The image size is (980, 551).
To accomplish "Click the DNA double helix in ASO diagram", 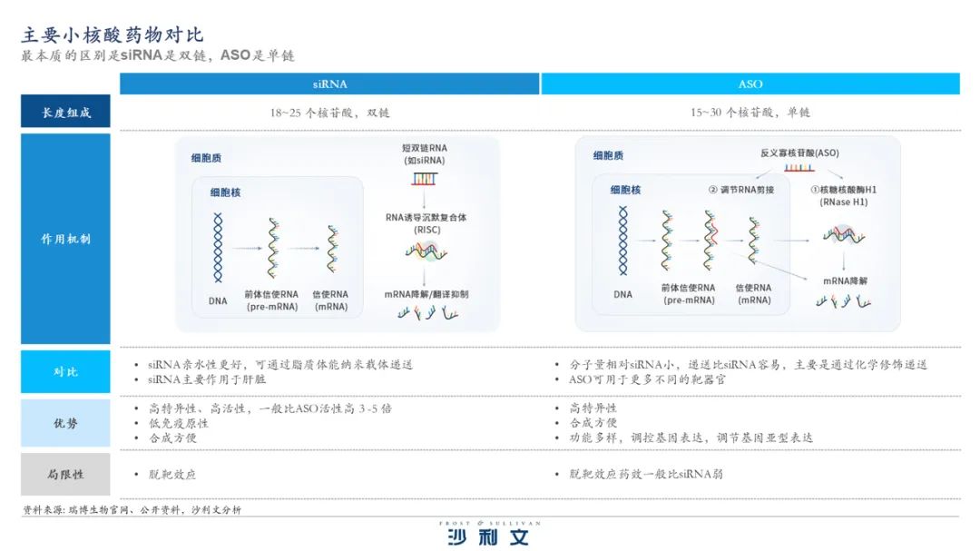I will pyautogui.click(x=622, y=241).
